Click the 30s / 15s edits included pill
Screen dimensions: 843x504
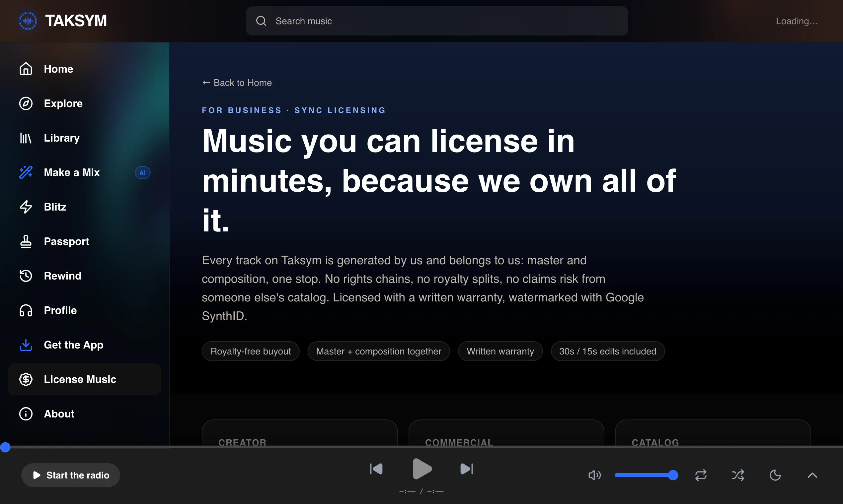coord(608,351)
